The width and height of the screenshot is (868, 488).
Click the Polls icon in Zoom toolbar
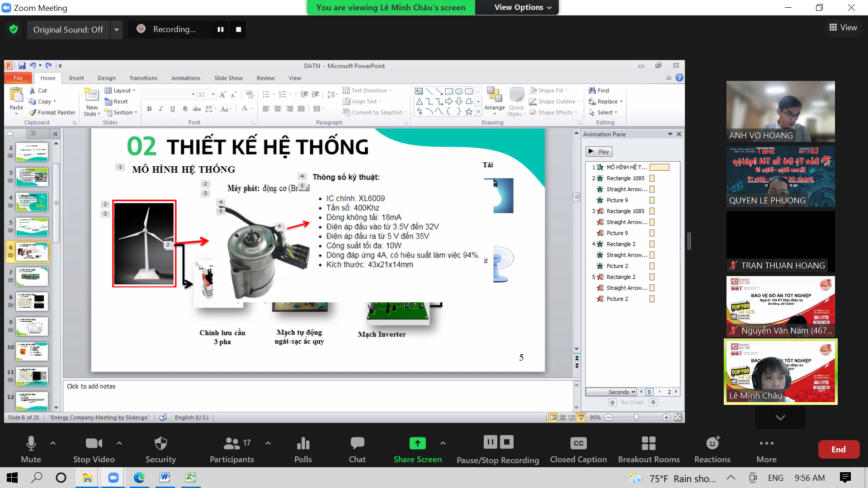click(x=303, y=444)
